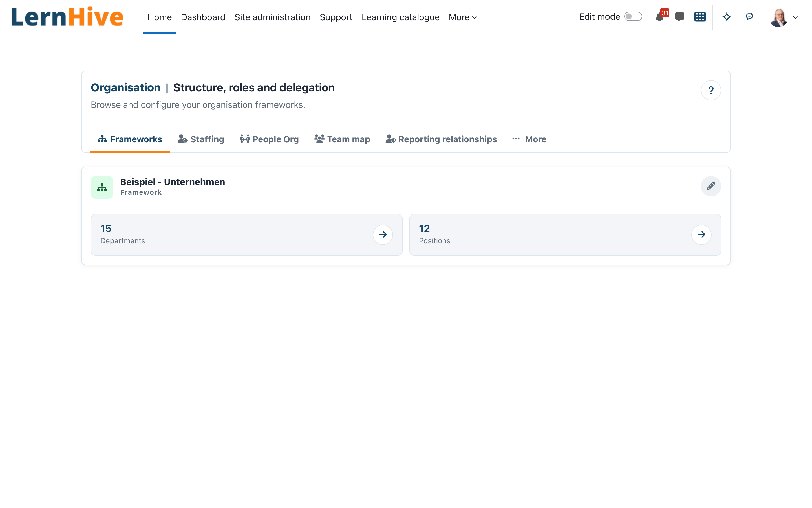The width and height of the screenshot is (812, 508).
Task: Open the grid apps launcher icon
Action: 700,17
